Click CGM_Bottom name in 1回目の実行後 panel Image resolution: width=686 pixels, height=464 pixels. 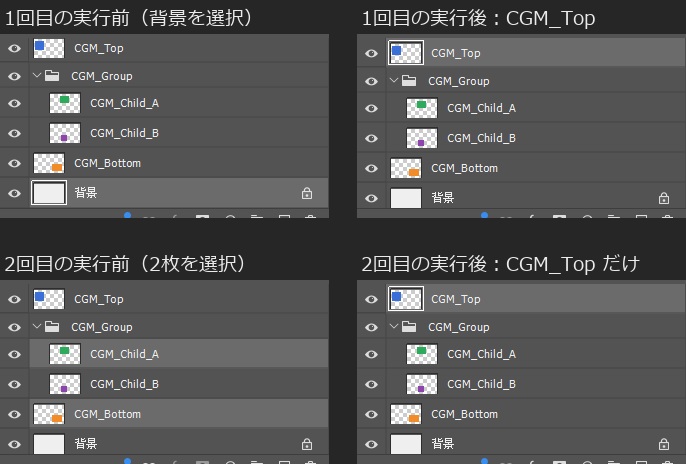coord(465,168)
